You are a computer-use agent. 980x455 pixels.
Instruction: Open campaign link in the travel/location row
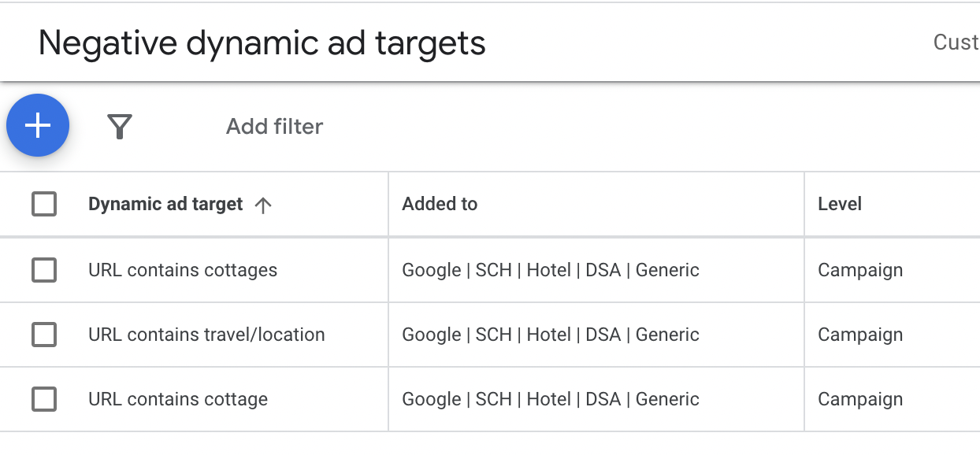[551, 335]
